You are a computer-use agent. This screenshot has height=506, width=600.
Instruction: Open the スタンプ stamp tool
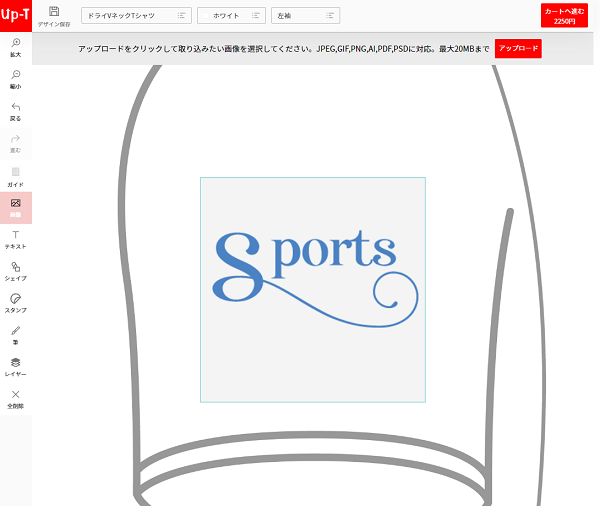(x=15, y=303)
